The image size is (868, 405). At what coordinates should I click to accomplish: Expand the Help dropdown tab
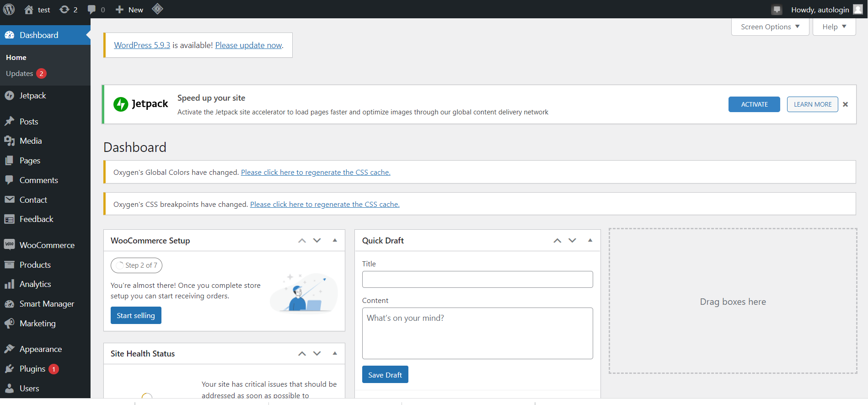pos(834,27)
